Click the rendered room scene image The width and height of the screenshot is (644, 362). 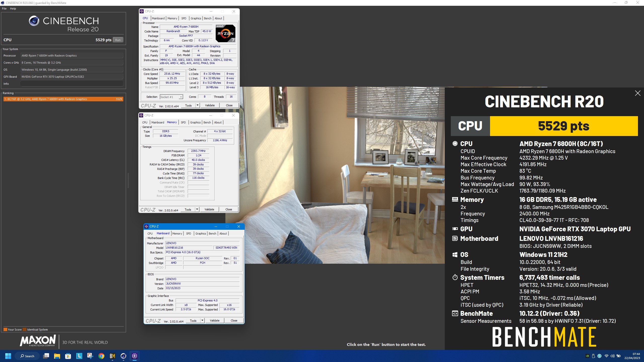(342, 175)
